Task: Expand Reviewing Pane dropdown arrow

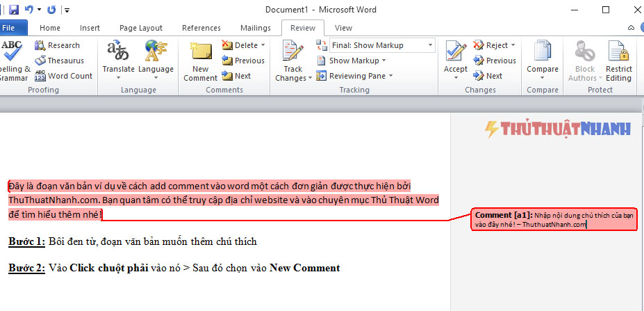Action: pos(390,76)
